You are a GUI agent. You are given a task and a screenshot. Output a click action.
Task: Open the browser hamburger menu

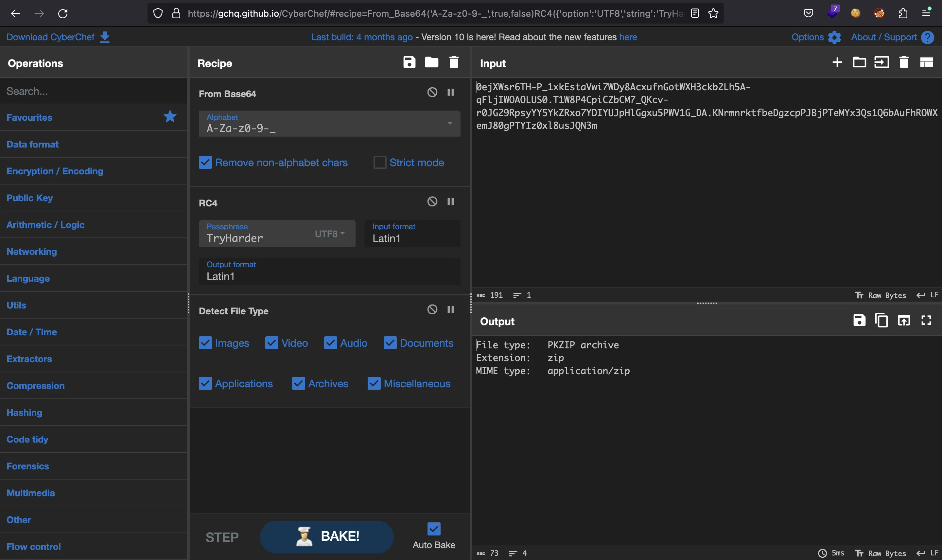click(x=926, y=14)
